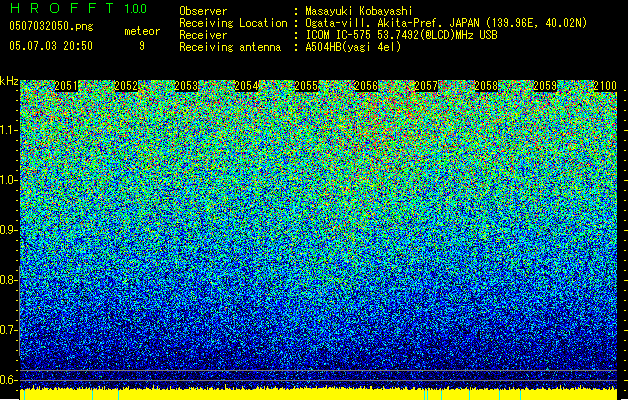This screenshot has width=629, height=400.
Task: Click the ICOM IC-575 53.7492 MHz USB text
Action: [x=402, y=35]
